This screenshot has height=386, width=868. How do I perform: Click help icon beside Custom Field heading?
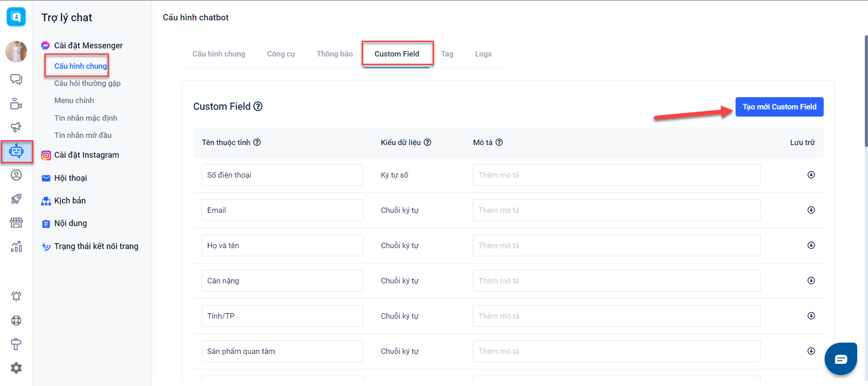coord(258,106)
